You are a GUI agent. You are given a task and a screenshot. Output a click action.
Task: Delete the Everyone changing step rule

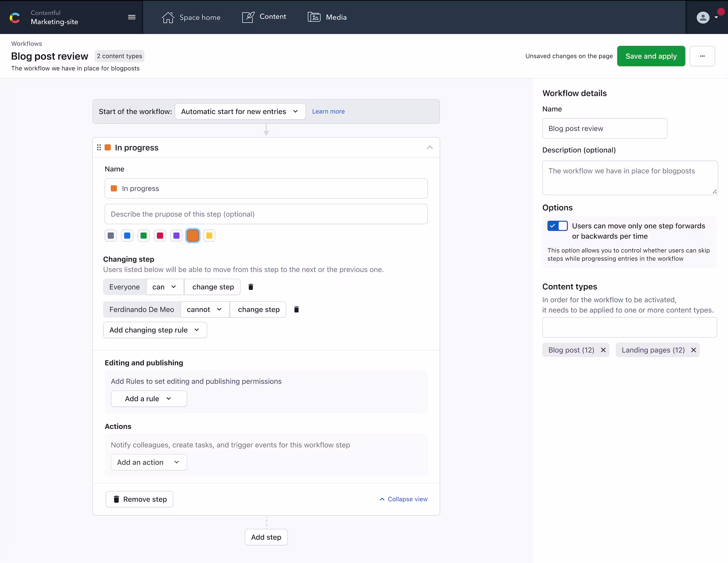[251, 287]
